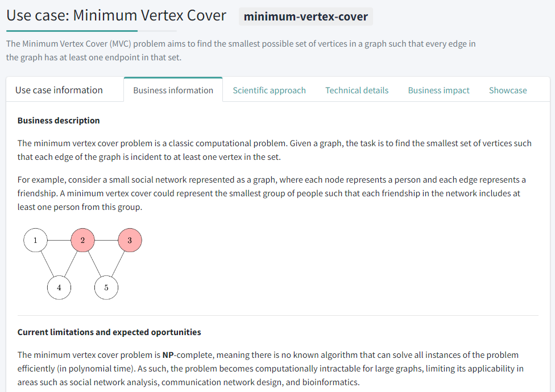This screenshot has width=555, height=392.
Task: Select highlighted red node 2 in graph
Action: coord(82,240)
